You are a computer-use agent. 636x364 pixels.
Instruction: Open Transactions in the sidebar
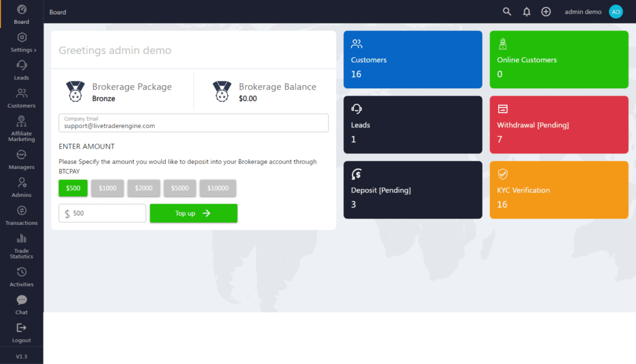[x=22, y=215]
